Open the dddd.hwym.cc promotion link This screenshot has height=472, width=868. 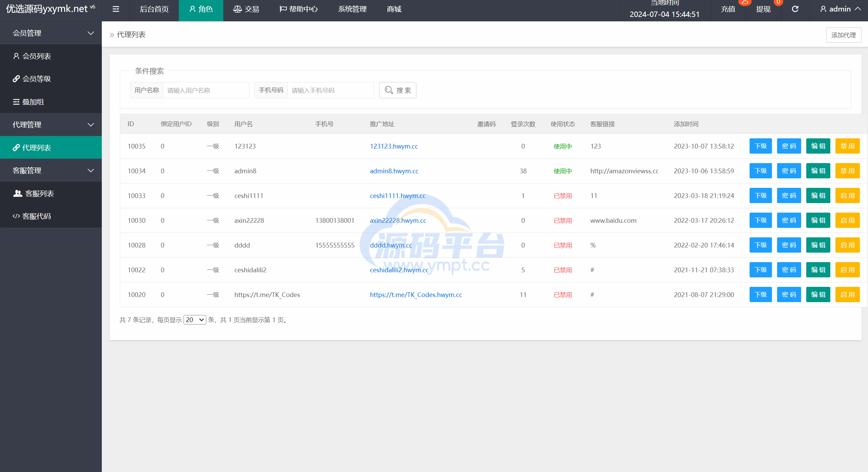391,245
